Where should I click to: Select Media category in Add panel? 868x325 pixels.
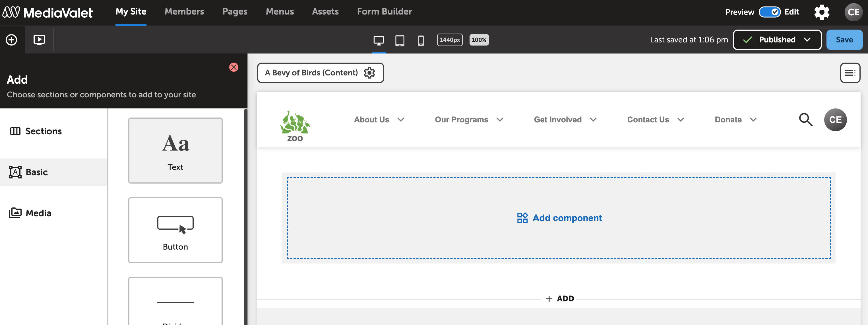click(x=53, y=213)
